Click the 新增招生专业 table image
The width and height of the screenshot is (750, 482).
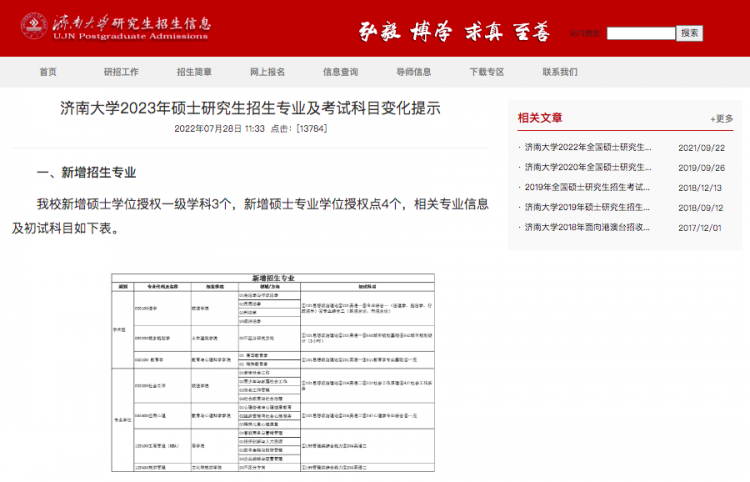click(273, 372)
